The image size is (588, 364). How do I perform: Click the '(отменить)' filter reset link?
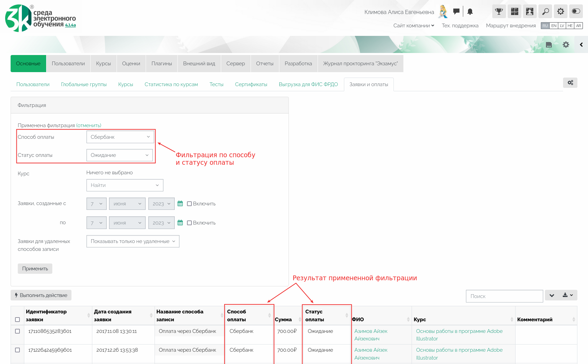pyautogui.click(x=89, y=125)
